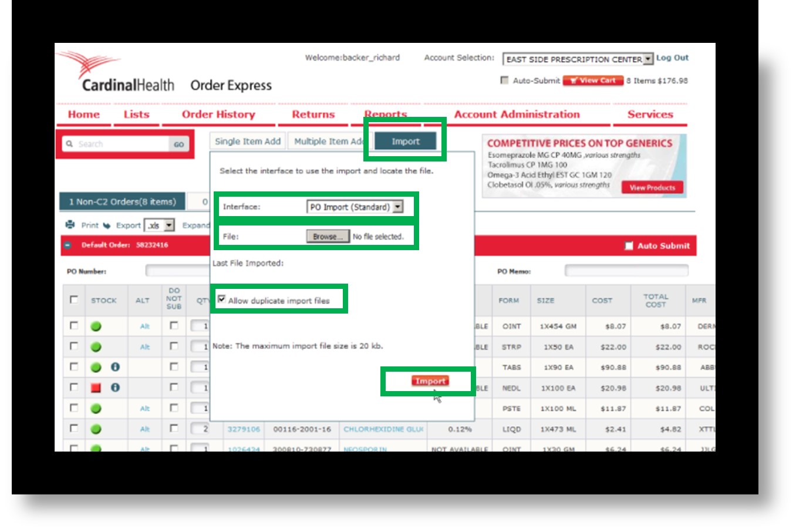Click the Log Out link
Screen dimensions: 796x532
point(672,58)
